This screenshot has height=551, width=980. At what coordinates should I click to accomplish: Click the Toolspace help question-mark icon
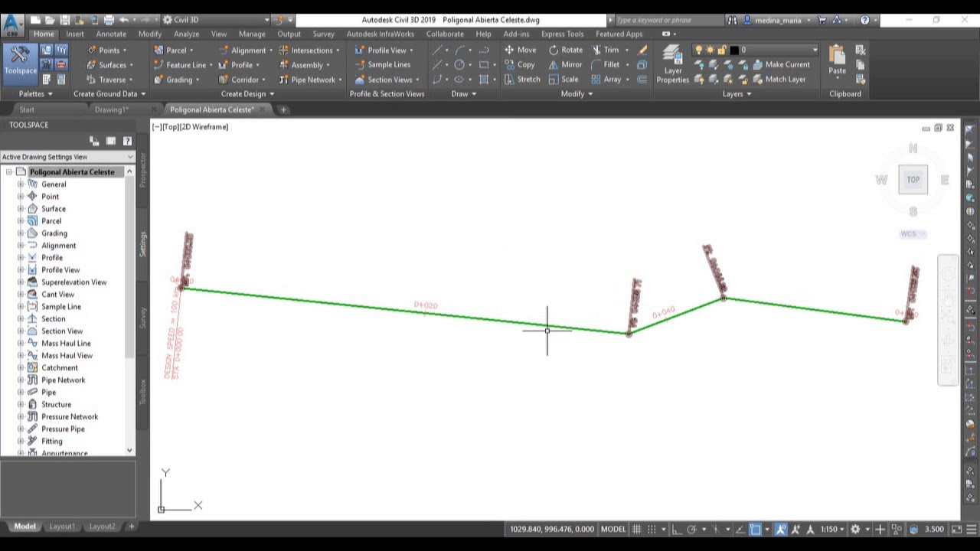point(127,141)
